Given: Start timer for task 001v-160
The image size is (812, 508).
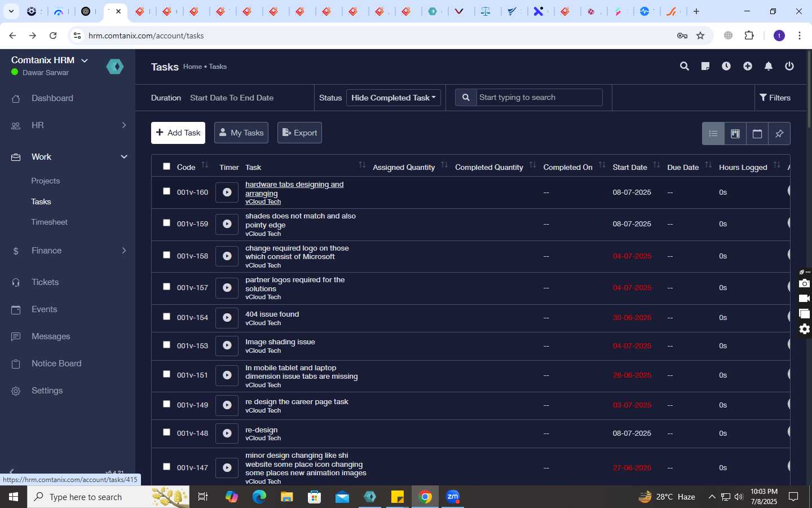Looking at the screenshot, I should pyautogui.click(x=227, y=192).
